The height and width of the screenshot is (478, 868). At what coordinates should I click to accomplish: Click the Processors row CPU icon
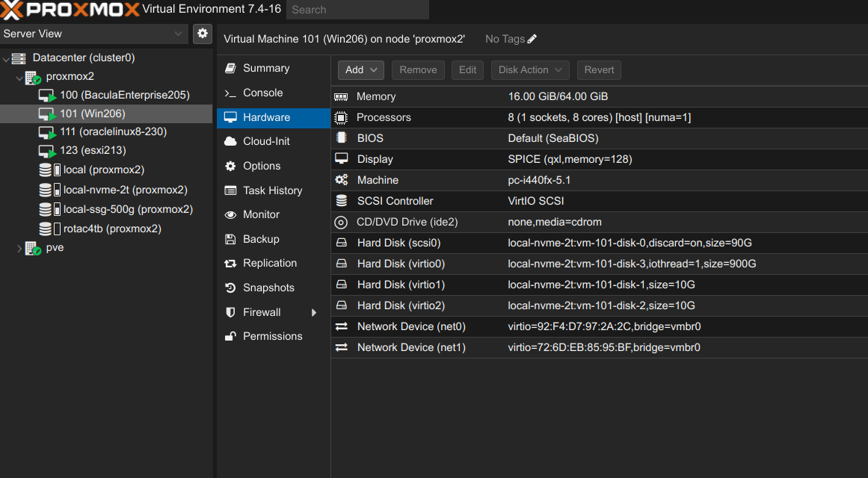tap(341, 117)
